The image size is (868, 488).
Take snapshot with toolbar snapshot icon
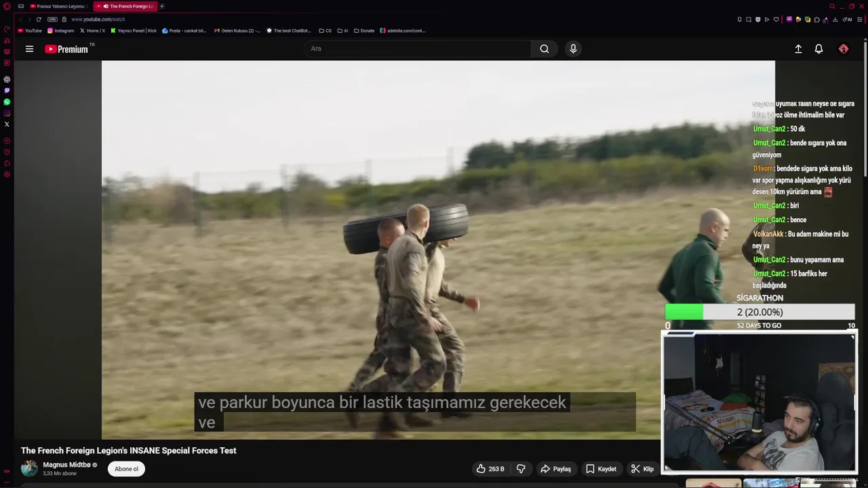coord(748,19)
